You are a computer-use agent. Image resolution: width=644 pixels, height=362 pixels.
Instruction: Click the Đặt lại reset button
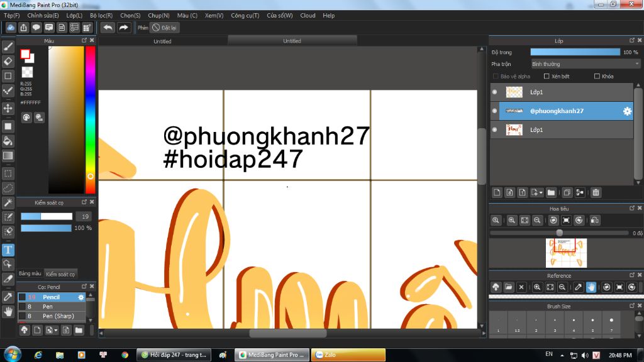click(164, 28)
